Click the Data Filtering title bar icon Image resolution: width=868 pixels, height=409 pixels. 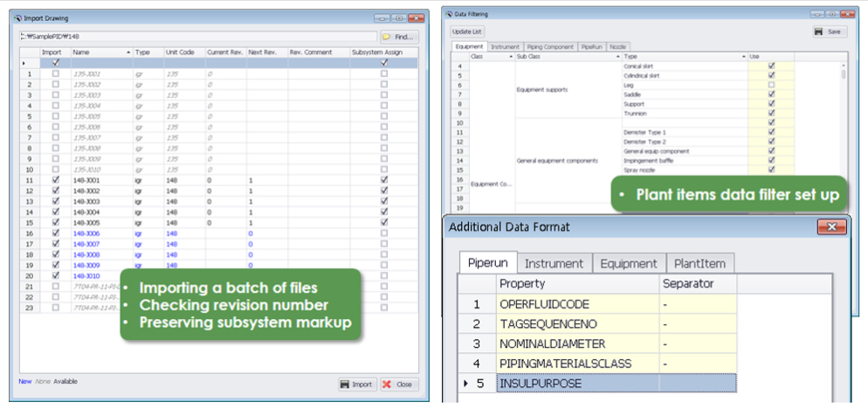[x=448, y=15]
